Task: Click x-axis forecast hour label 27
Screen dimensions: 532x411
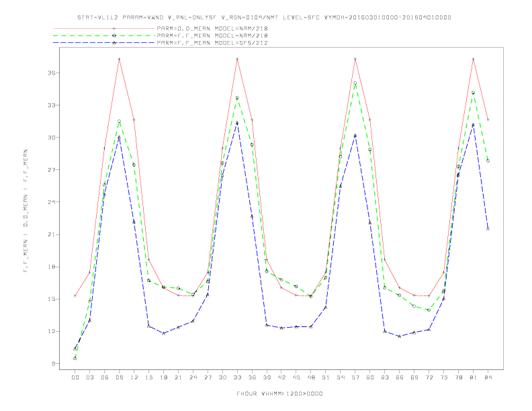Action: [x=208, y=377]
